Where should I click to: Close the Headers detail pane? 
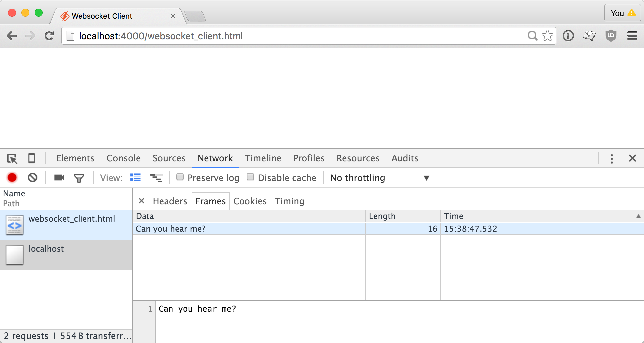[x=141, y=201]
